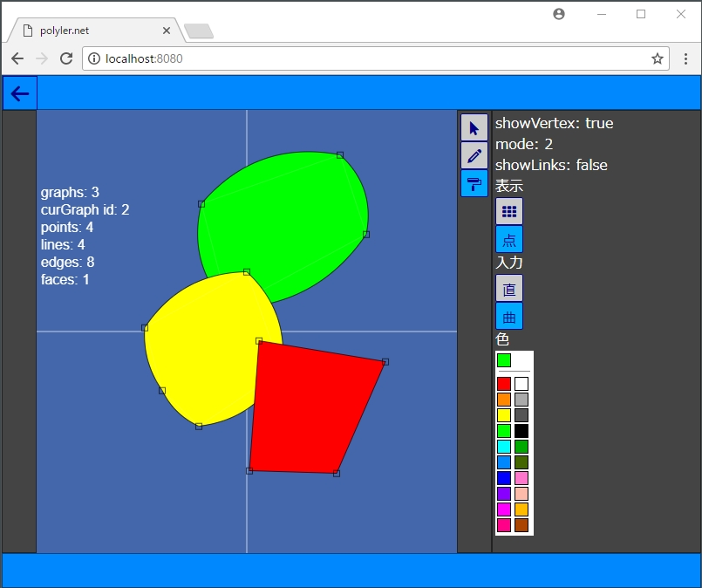Pick the red color swatch
Screen dimensions: 702x588
pyautogui.click(x=504, y=384)
